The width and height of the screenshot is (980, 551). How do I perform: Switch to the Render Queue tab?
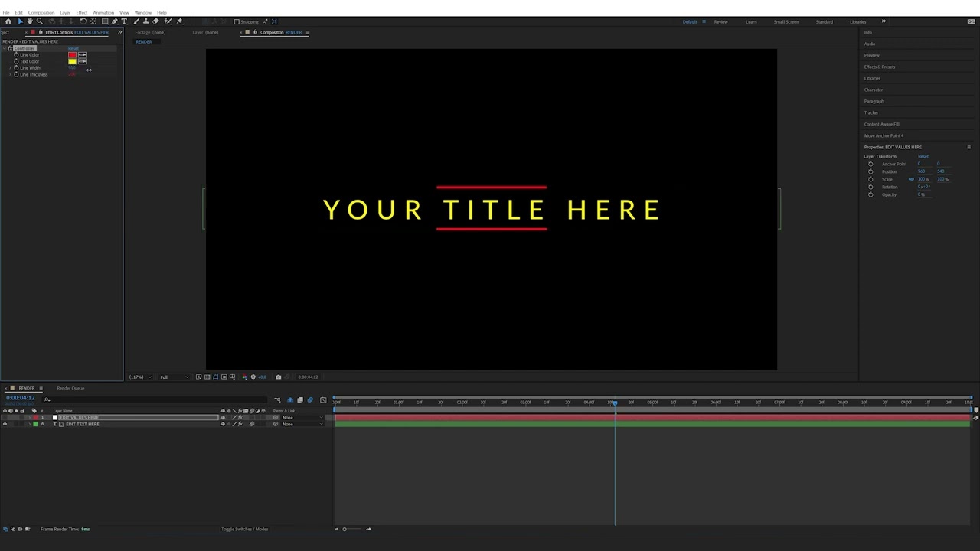pyautogui.click(x=70, y=388)
